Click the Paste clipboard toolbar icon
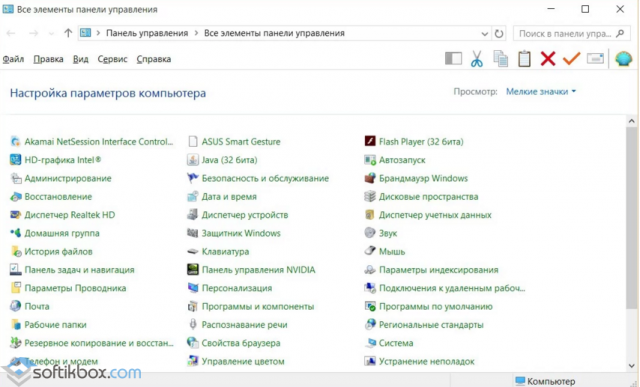The height and width of the screenshot is (387, 640). coord(524,59)
